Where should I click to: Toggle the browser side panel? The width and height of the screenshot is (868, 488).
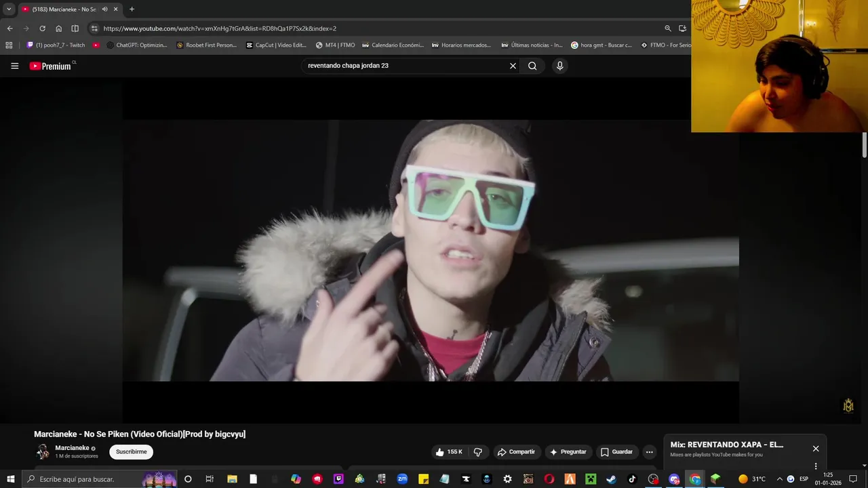[75, 28]
